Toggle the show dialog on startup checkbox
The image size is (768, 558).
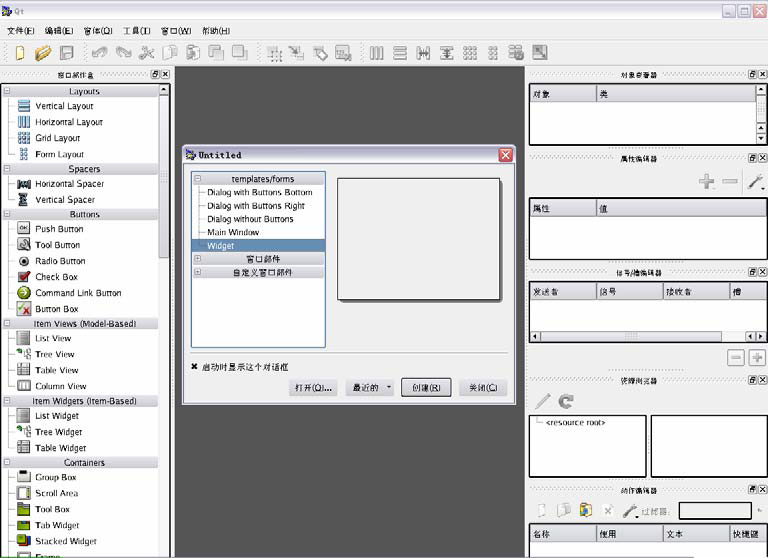coord(195,366)
